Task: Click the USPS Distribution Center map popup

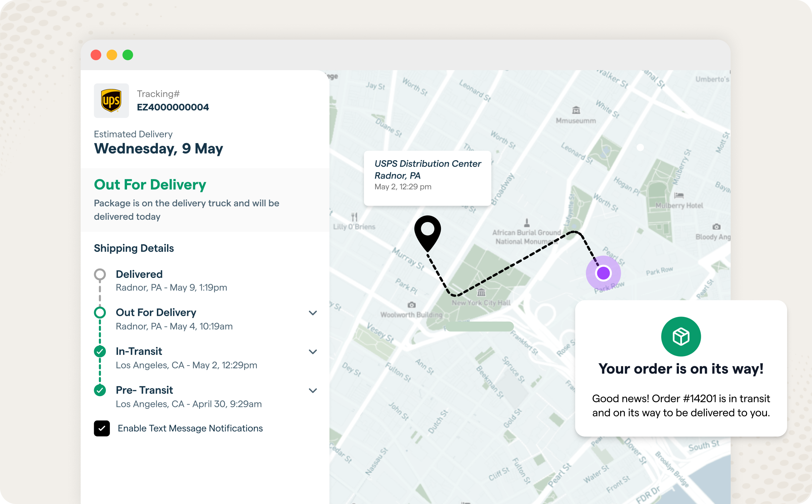Action: (x=428, y=178)
